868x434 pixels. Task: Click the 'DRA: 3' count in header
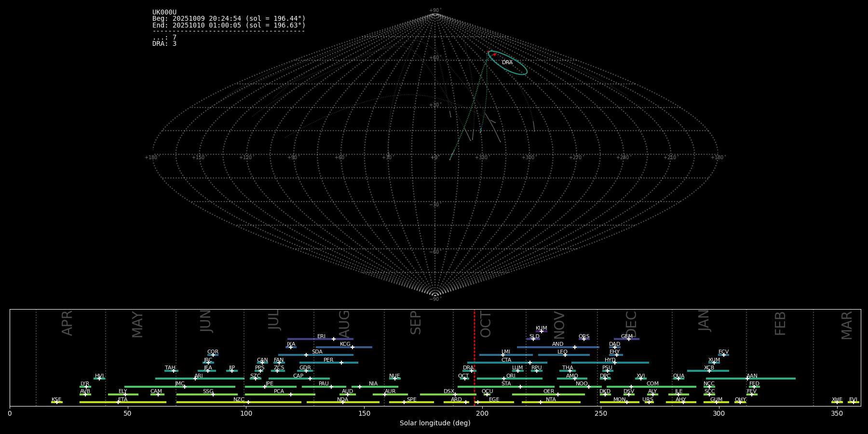coord(164,44)
